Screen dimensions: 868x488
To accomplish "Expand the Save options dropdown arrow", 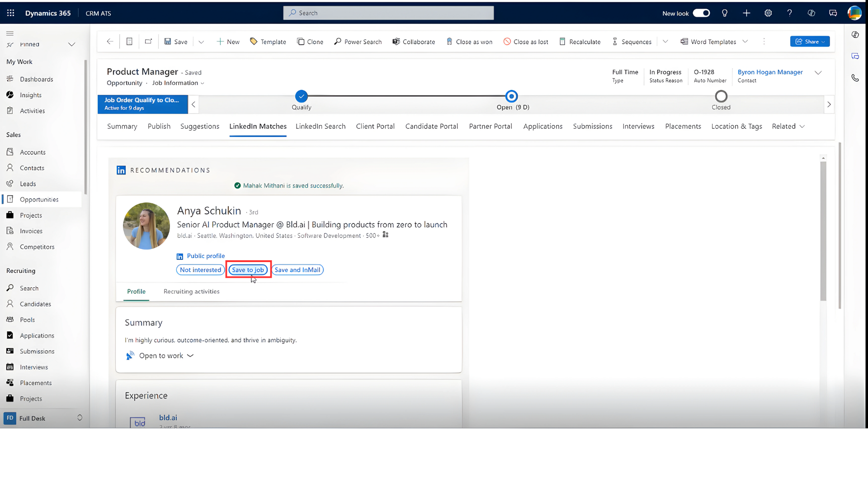I will (201, 42).
